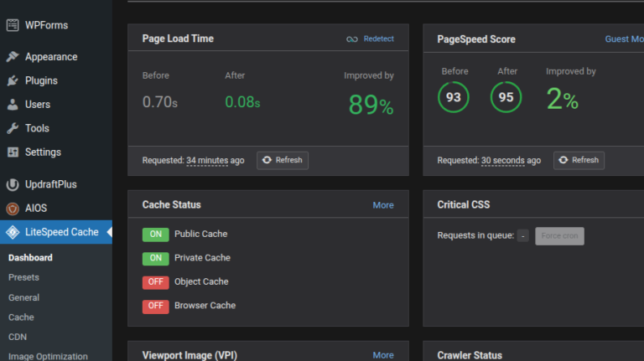Click the link icon beside Redetect
The height and width of the screenshot is (361, 644).
[352, 39]
